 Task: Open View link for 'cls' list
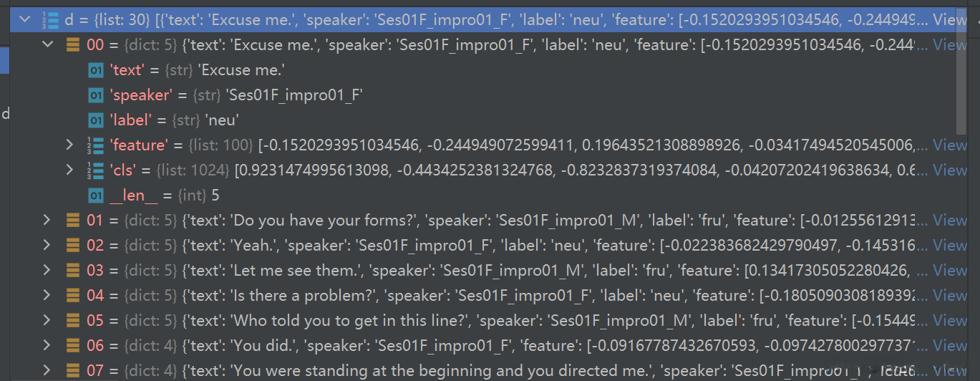coord(950,170)
